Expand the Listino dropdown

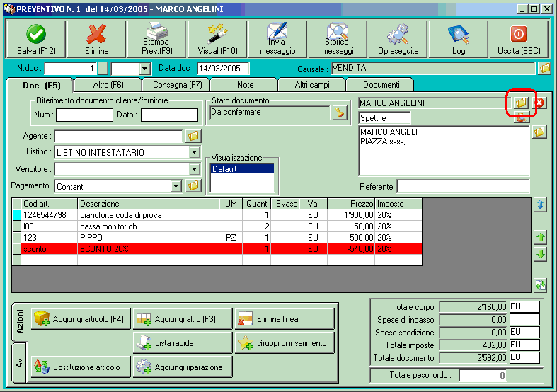195,152
